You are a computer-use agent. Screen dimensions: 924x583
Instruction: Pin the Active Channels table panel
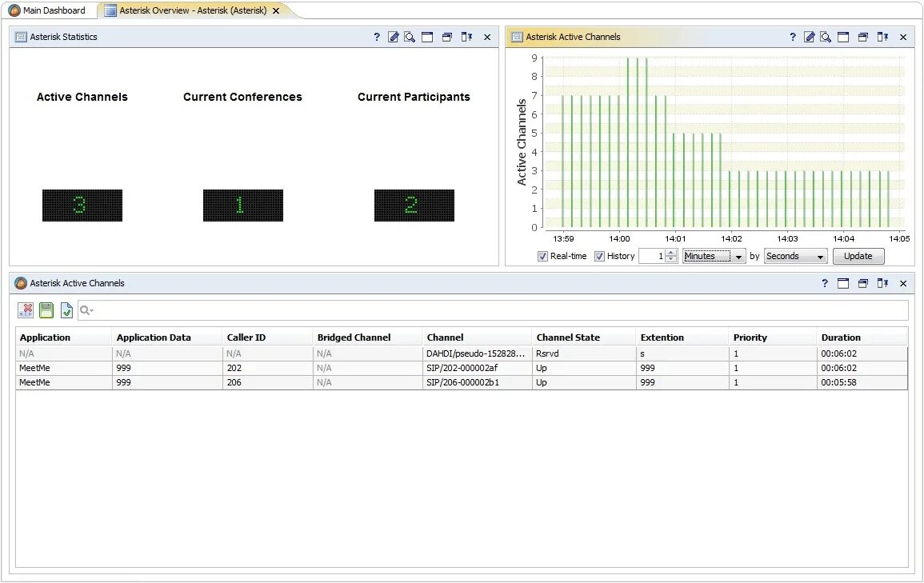[882, 283]
